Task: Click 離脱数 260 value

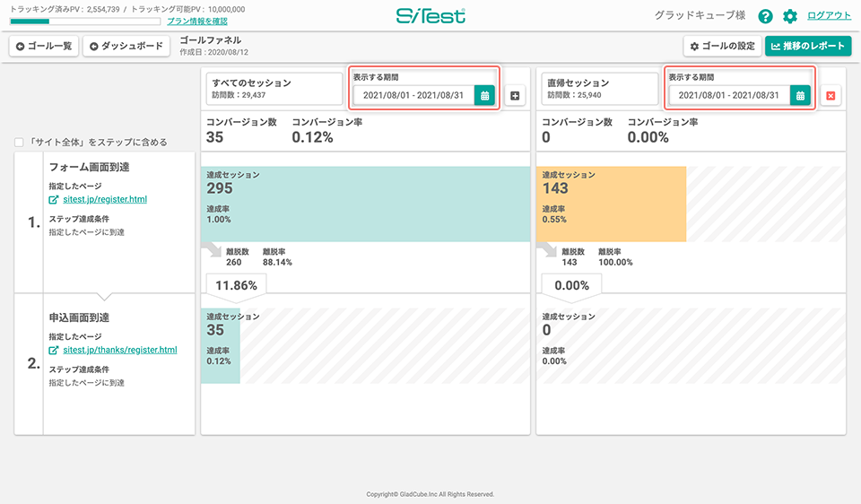Action: point(234,263)
